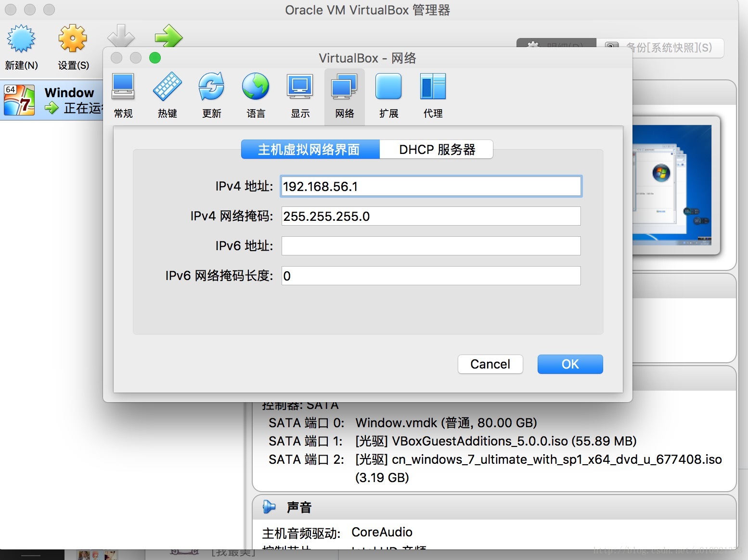Select the Window VM entry in the list
748x560 pixels.
coord(52,100)
